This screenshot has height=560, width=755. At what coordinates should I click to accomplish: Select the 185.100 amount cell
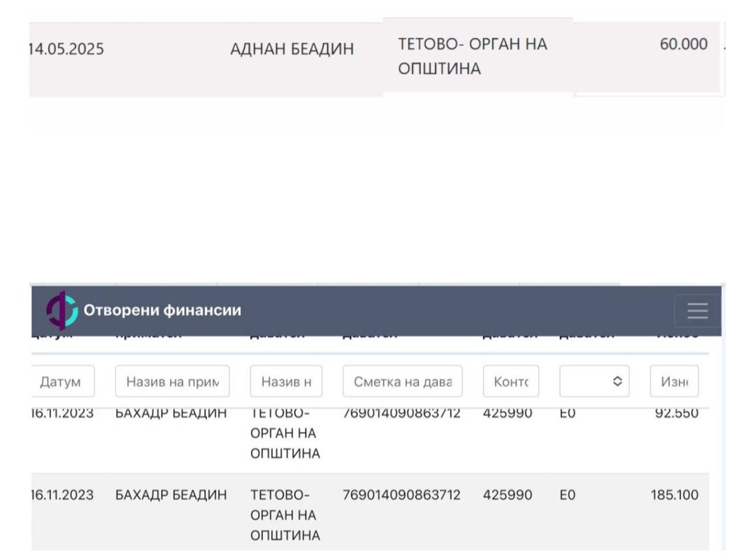(674, 495)
